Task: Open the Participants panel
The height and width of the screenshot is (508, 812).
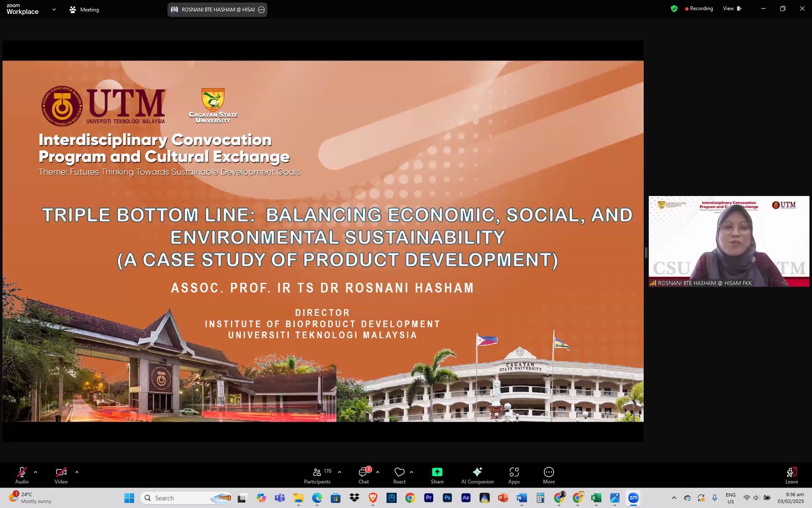Action: coord(317,475)
